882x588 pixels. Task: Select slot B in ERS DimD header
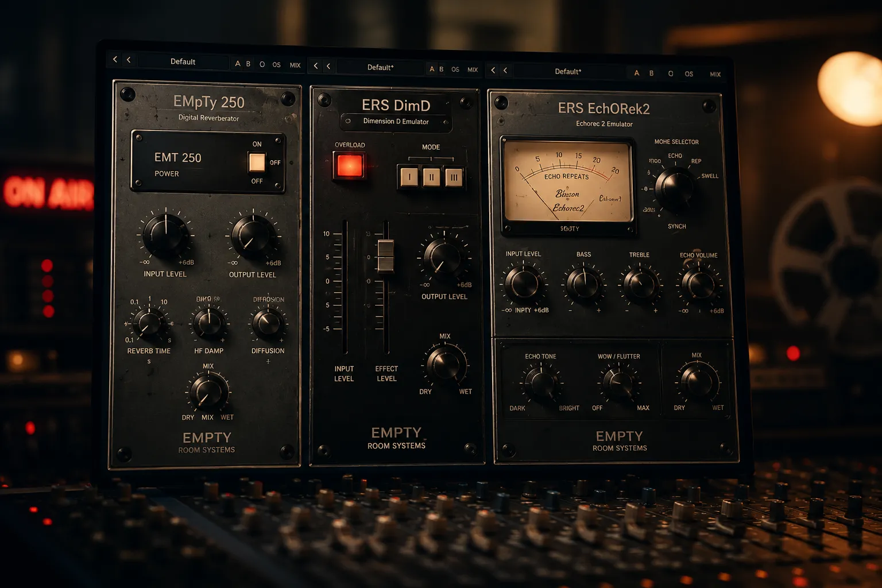[442, 69]
